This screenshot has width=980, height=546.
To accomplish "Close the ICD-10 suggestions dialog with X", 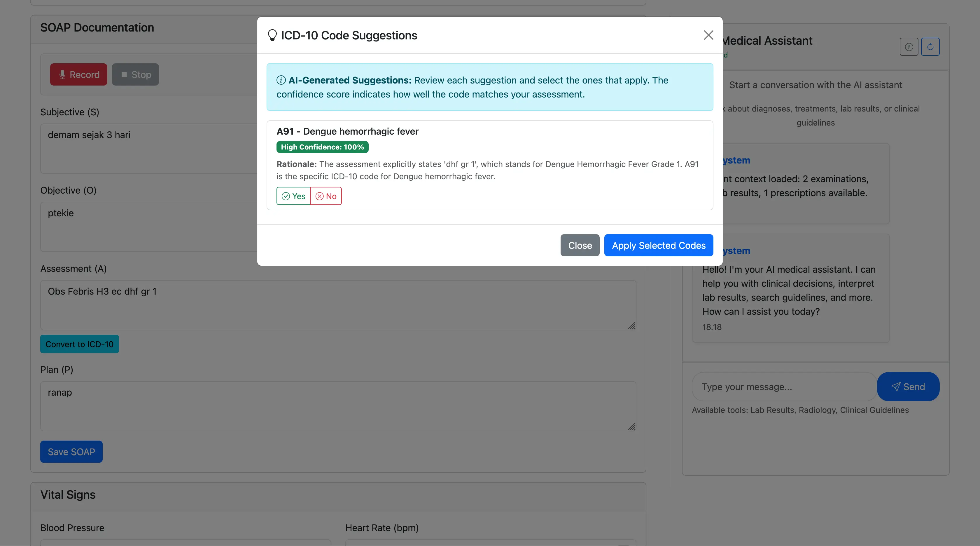I will coord(708,35).
